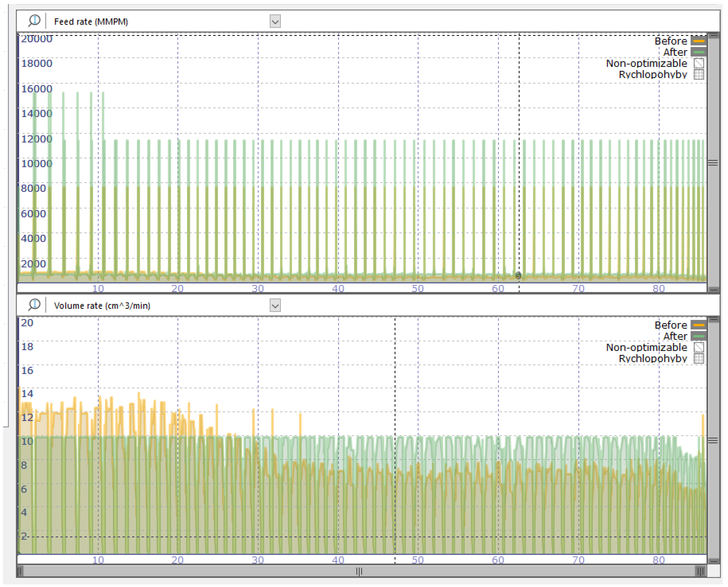Click After swatch in Volume rate legend
Screen dimensions: 728x587
click(699, 336)
